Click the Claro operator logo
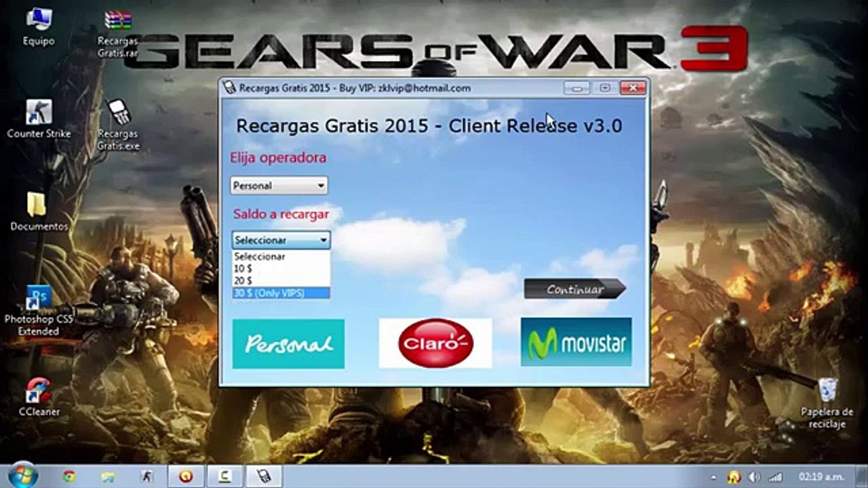The image size is (868, 488). point(435,343)
